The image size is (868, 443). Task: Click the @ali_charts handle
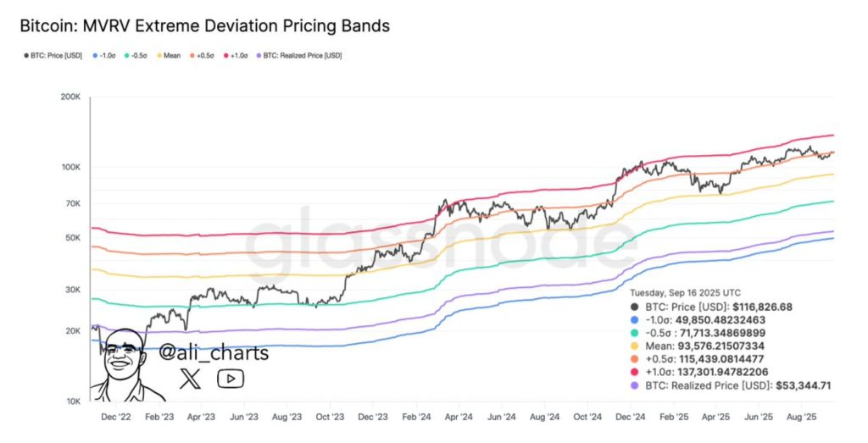(x=214, y=353)
